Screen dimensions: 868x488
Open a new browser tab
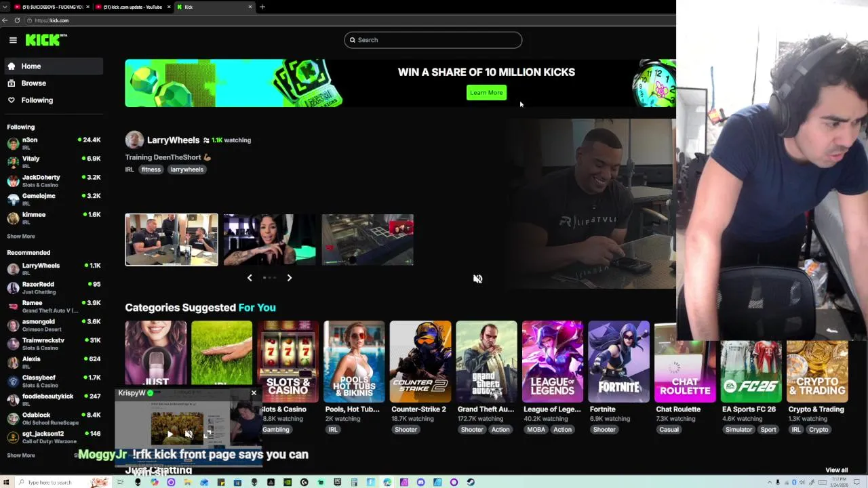[x=262, y=7]
